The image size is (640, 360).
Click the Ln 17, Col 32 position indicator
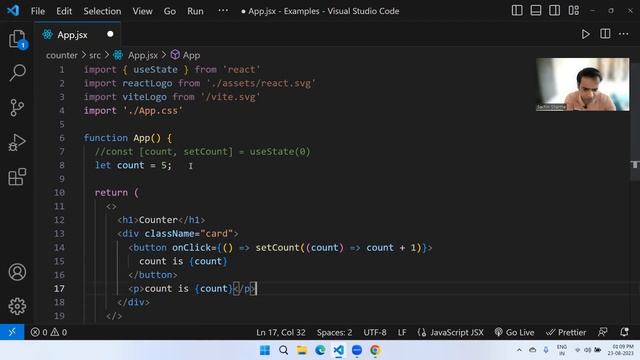(x=281, y=332)
